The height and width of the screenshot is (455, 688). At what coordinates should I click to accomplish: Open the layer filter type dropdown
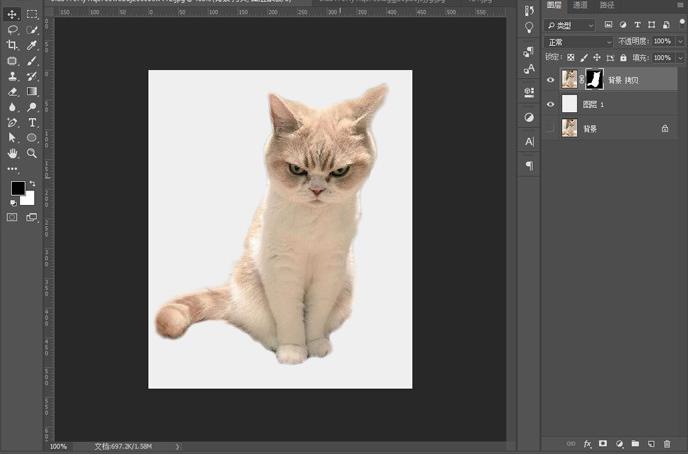click(570, 25)
